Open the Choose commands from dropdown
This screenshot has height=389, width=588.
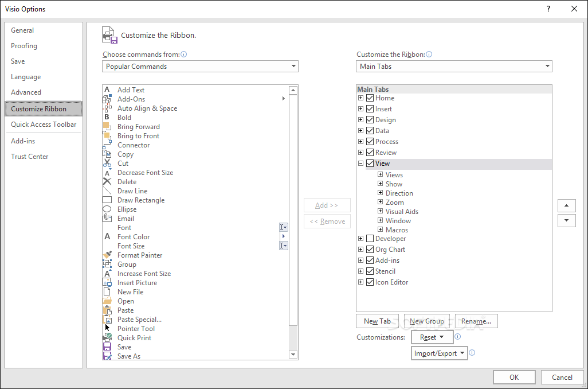click(200, 67)
